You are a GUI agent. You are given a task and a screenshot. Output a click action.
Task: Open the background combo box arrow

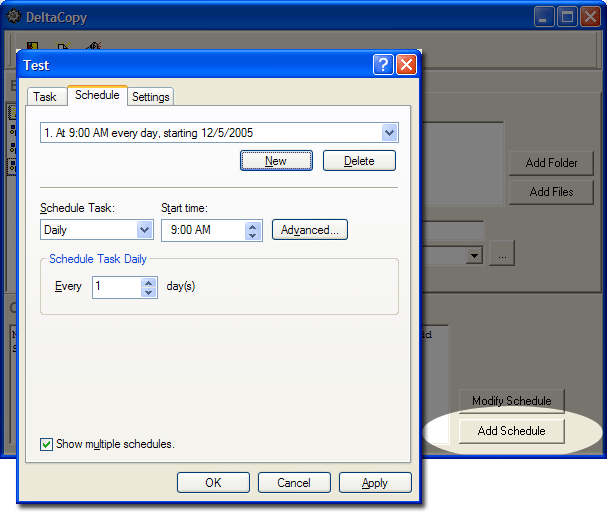pyautogui.click(x=474, y=256)
